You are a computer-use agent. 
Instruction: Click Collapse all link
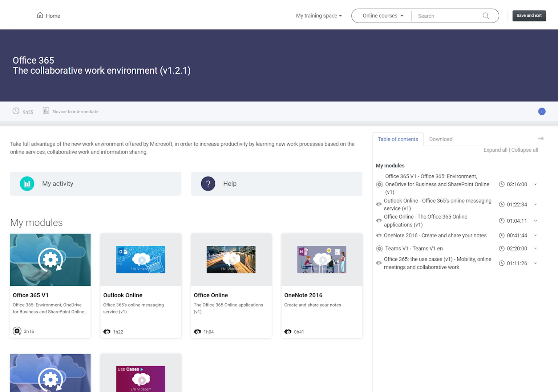point(525,150)
